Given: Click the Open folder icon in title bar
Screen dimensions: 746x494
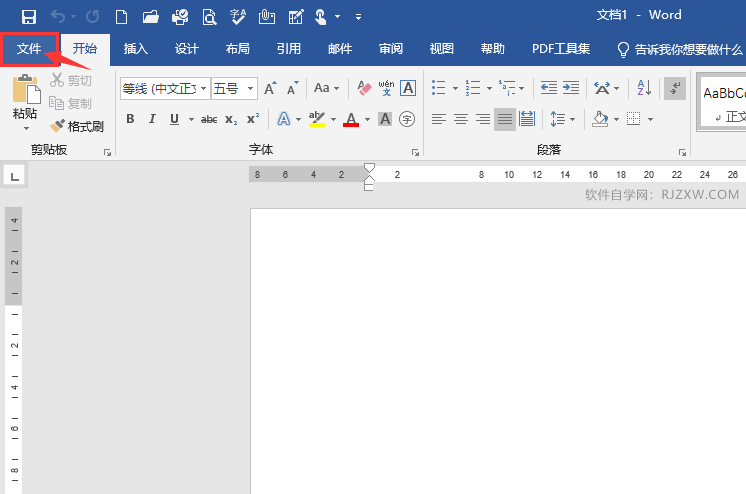Looking at the screenshot, I should [x=150, y=16].
